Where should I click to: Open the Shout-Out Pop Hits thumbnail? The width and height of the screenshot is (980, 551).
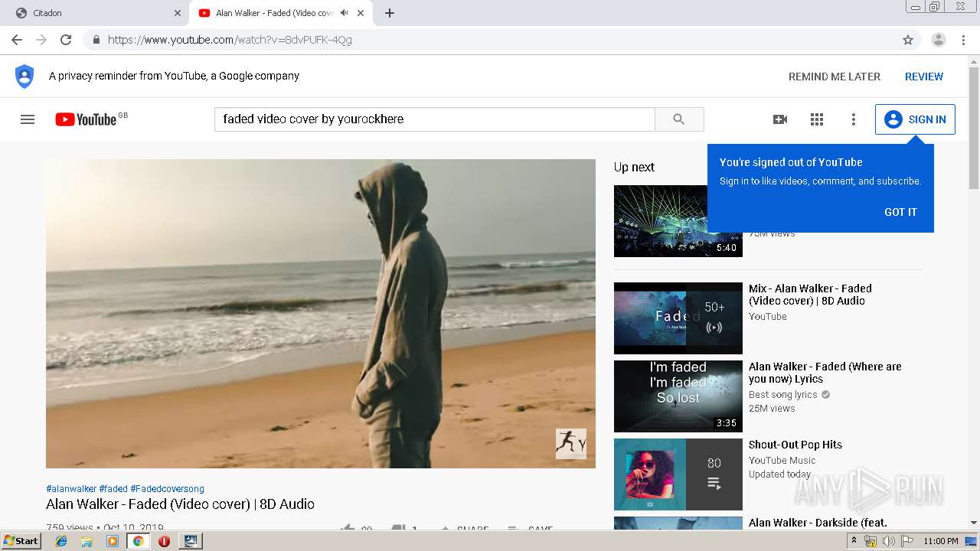coord(678,474)
